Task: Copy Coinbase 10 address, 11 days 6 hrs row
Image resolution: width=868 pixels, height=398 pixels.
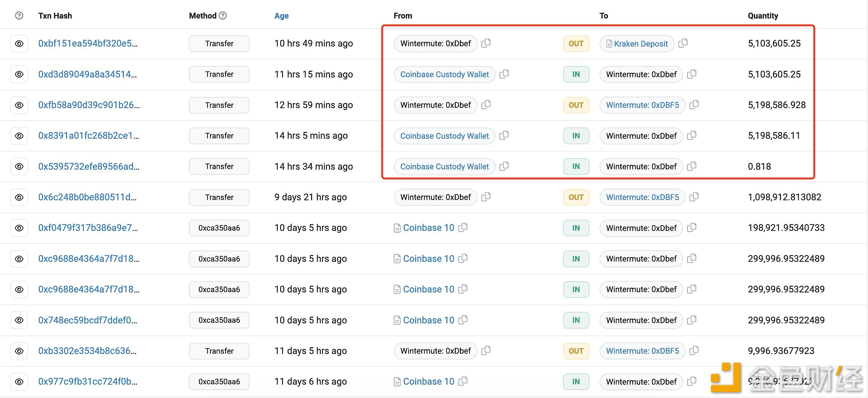Action: 463,381
